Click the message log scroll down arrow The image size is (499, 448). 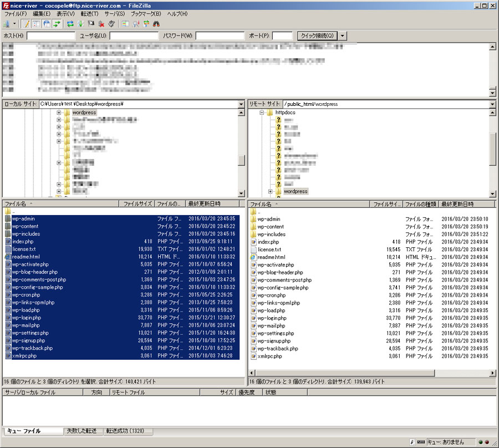pos(492,93)
